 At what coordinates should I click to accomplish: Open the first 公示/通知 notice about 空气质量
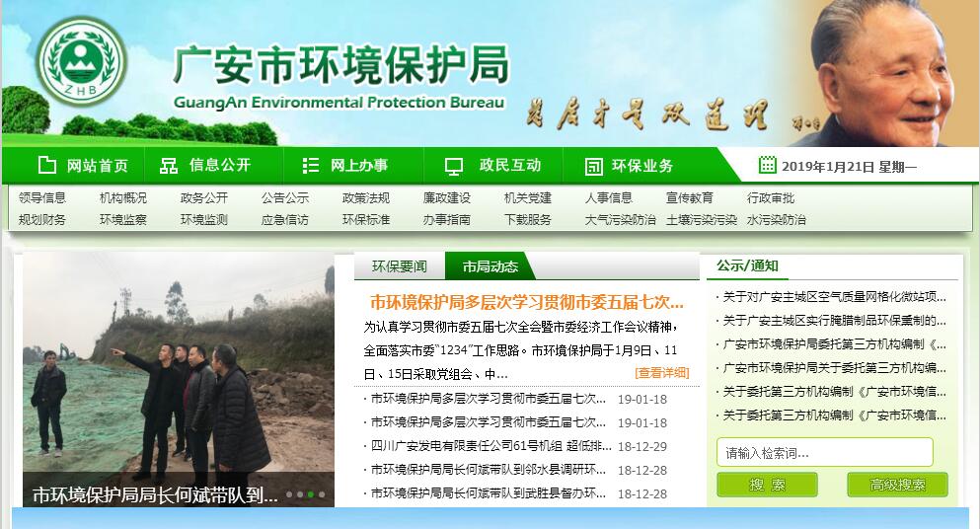(834, 296)
